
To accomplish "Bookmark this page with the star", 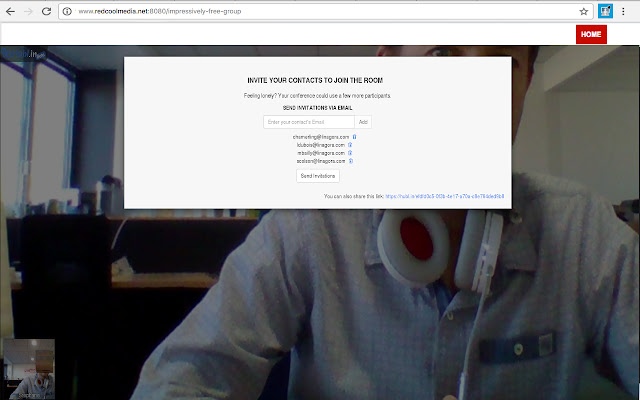I will 584,11.
